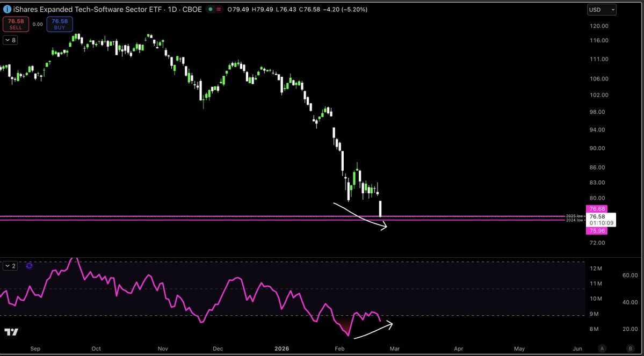
Task: Click the 116.00 price axis label
Action: coord(598,40)
